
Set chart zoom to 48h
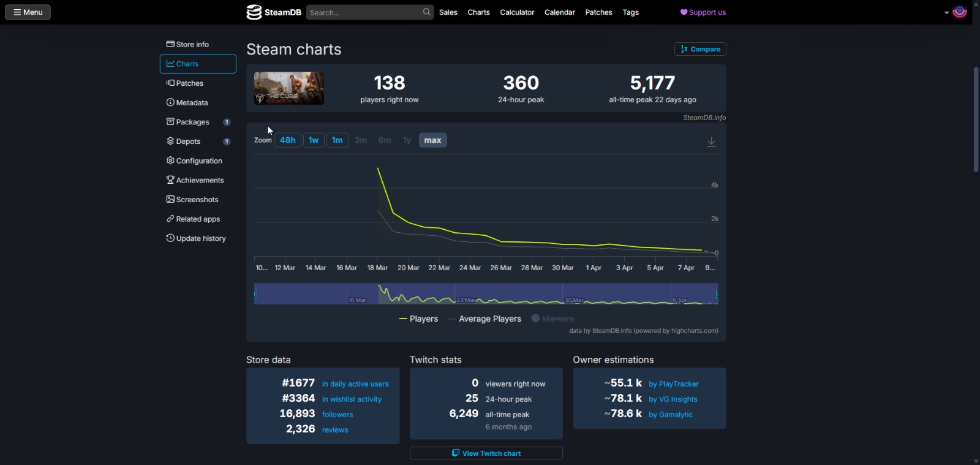287,140
